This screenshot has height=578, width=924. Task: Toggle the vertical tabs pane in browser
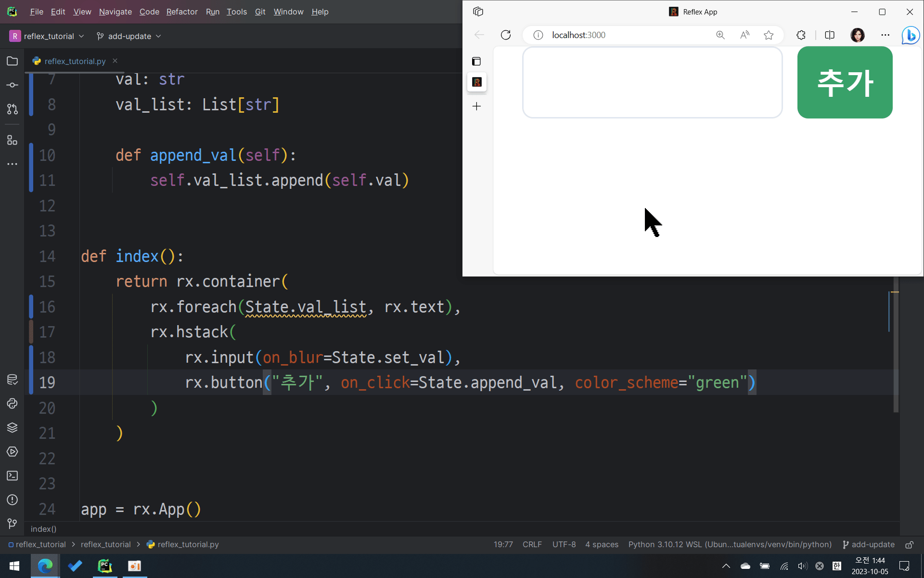pos(476,61)
